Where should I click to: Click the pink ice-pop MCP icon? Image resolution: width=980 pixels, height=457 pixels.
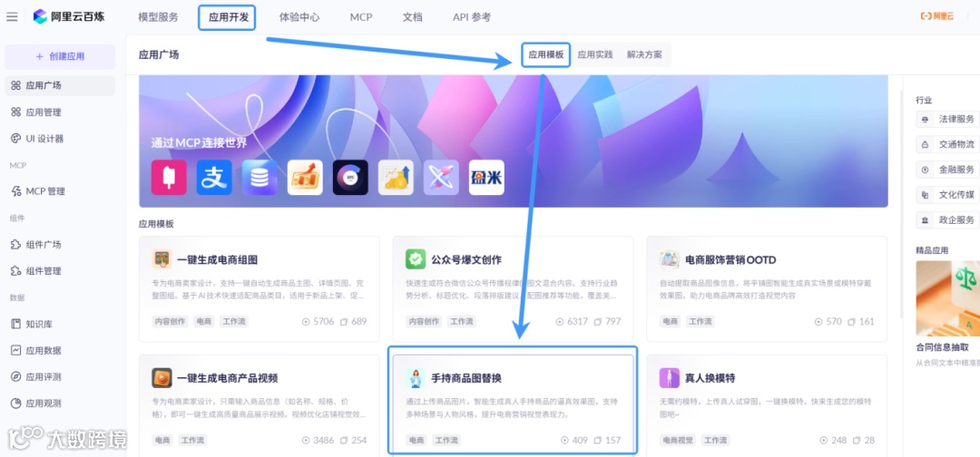point(169,178)
